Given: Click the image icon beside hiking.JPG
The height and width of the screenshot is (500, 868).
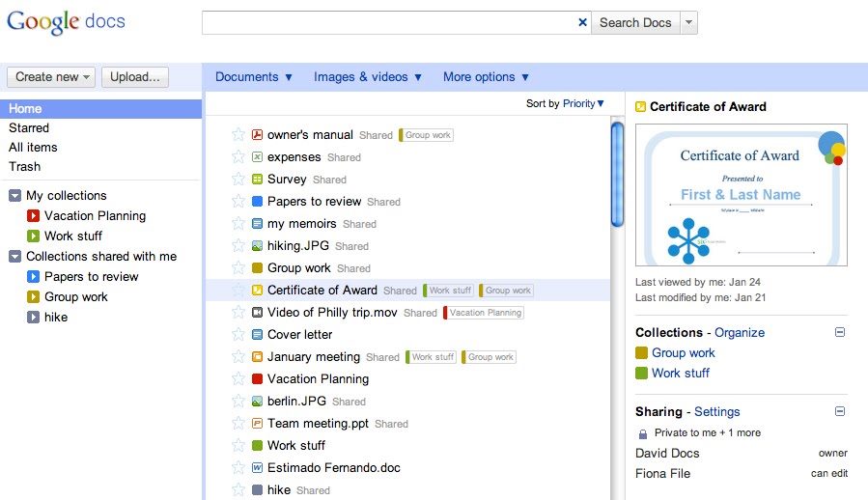Looking at the screenshot, I should [257, 246].
